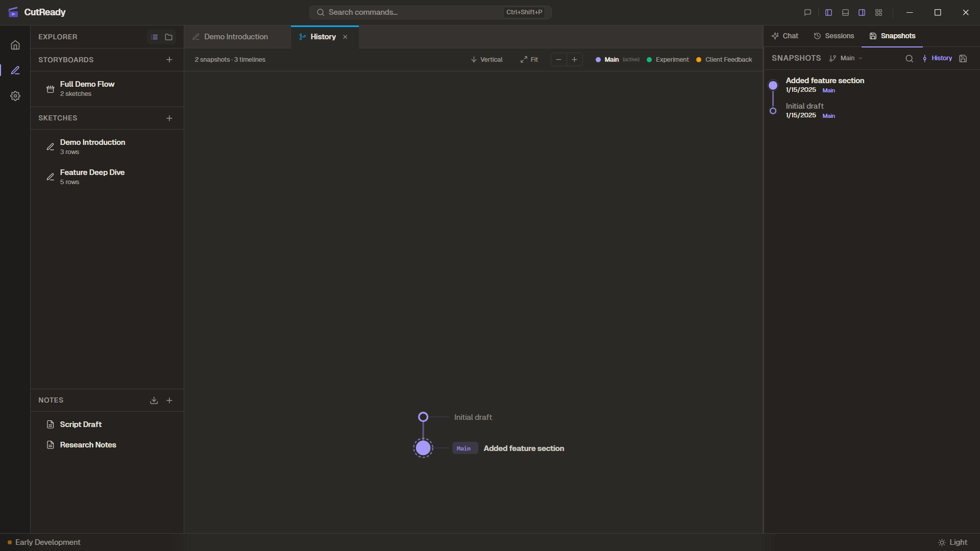Viewport: 980px width, 551px height.
Task: Open the Demo Introduction tab
Action: pos(236,37)
